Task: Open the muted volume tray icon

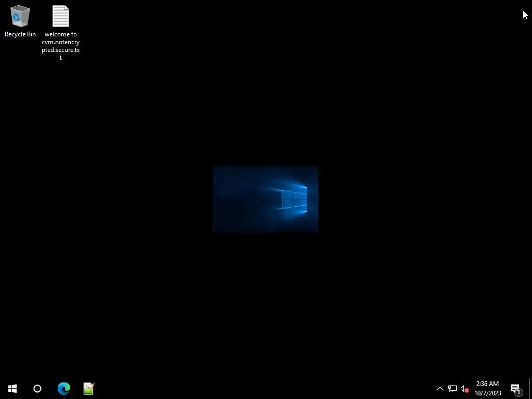Action: pos(464,389)
